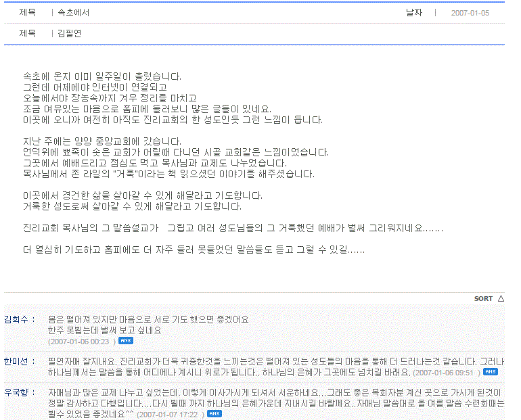Click the post date 2007-01-05
This screenshot has width=521, height=420.
[x=470, y=13]
